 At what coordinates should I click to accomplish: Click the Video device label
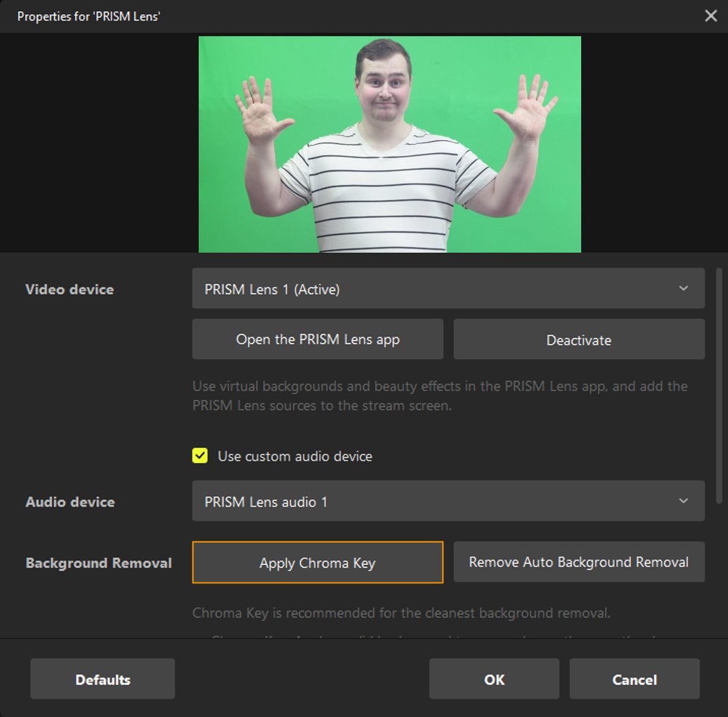pos(70,290)
